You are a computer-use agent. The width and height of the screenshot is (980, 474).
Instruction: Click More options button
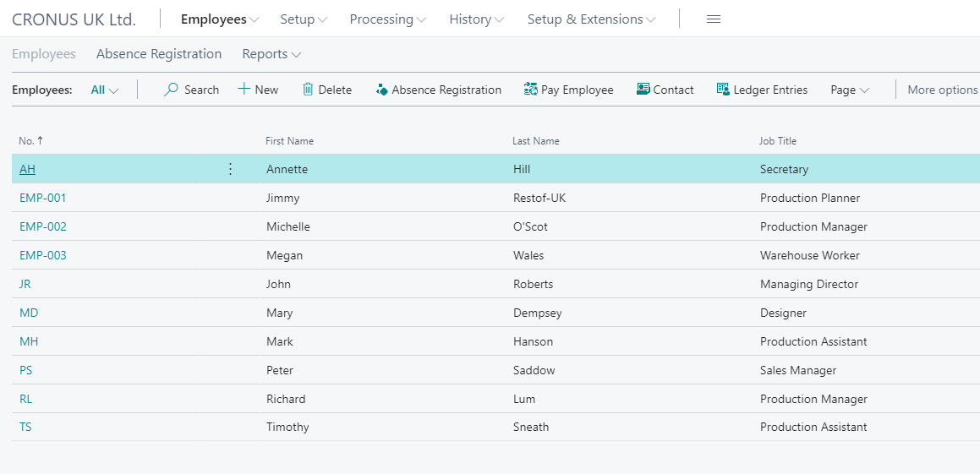[x=943, y=90]
